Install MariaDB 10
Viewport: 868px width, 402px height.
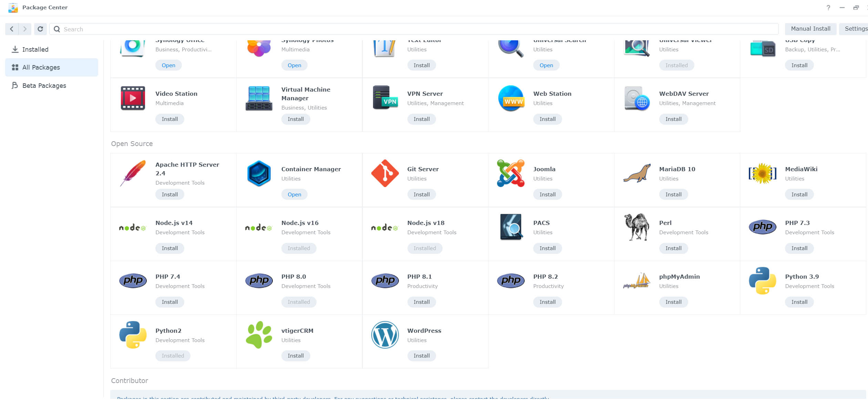[673, 195]
